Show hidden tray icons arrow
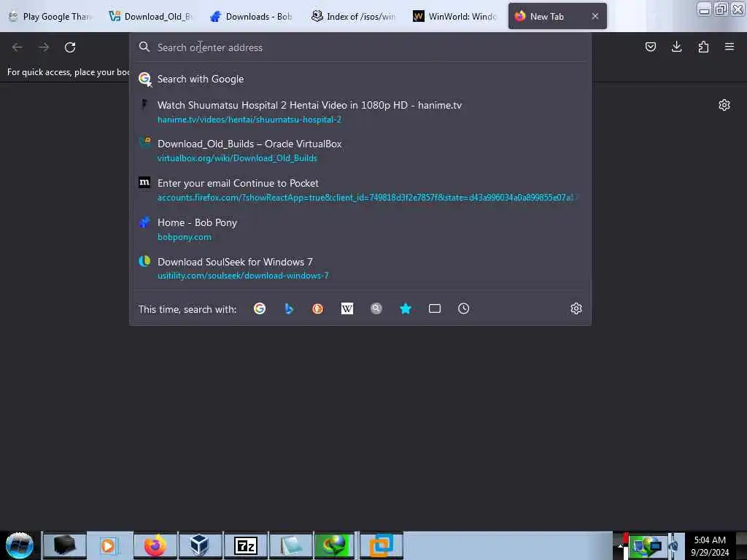This screenshot has height=560, width=747. [620, 546]
